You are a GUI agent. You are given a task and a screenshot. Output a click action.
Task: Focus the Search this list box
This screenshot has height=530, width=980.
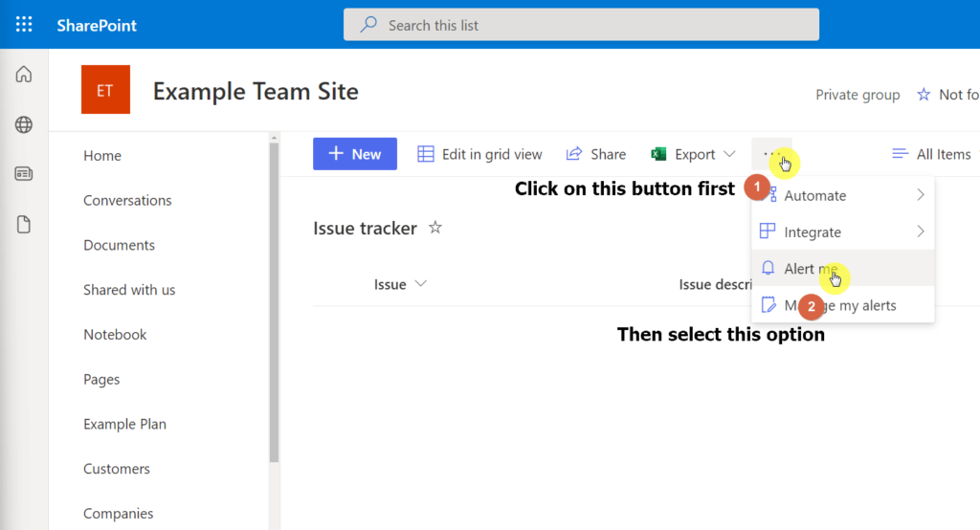pyautogui.click(x=581, y=25)
